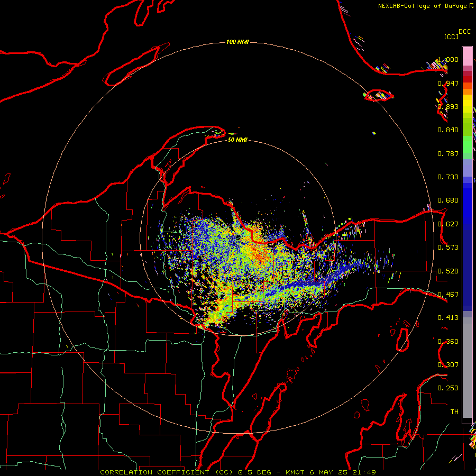The image size is (476, 476).
Task: Click the gray segment of color scale
Action: click(x=467, y=368)
